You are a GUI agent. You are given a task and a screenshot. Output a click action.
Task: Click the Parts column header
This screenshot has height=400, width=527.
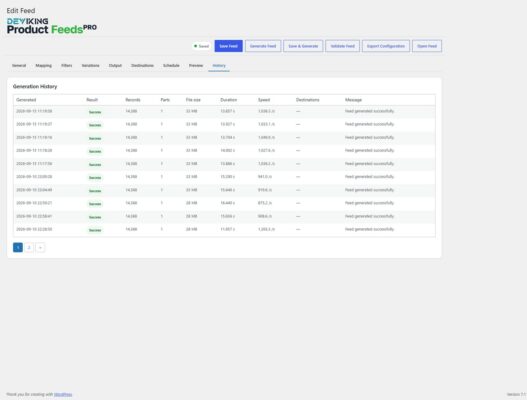(165, 100)
